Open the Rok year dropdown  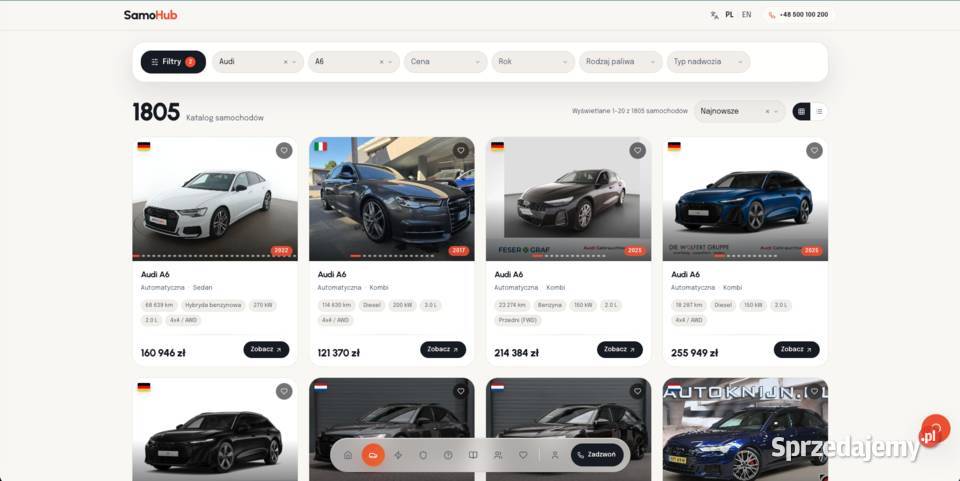(533, 62)
